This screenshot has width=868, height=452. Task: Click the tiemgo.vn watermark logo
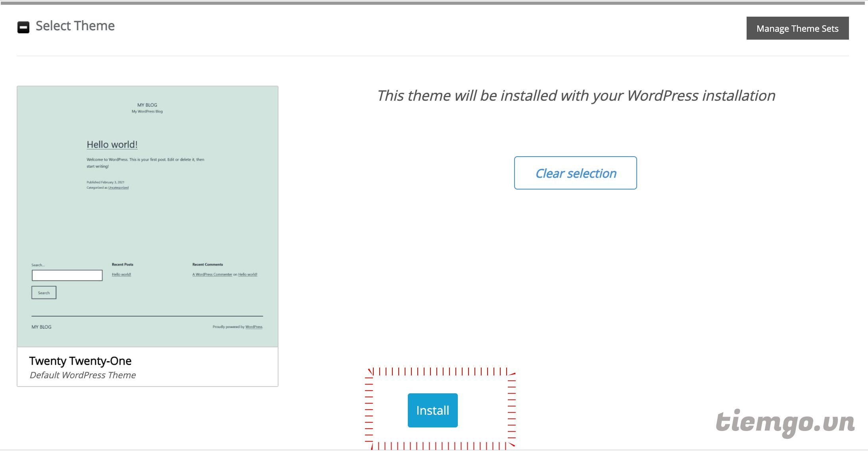785,422
